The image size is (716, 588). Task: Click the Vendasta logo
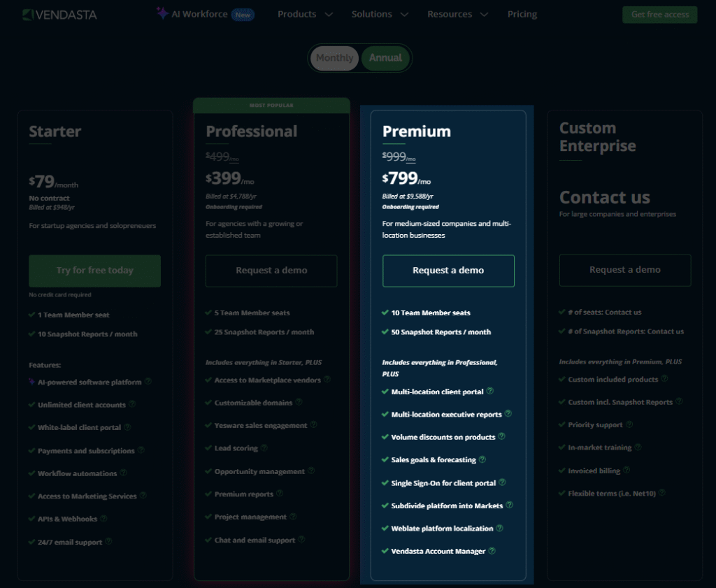pyautogui.click(x=59, y=15)
